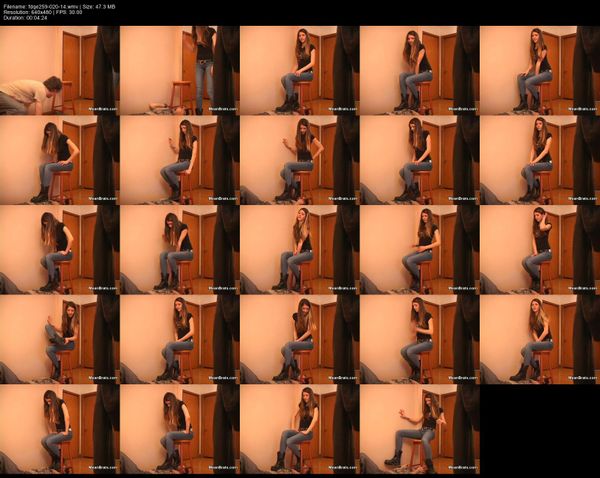Open the center thumbnail of the whole grid
600x478 pixels.
(299, 249)
